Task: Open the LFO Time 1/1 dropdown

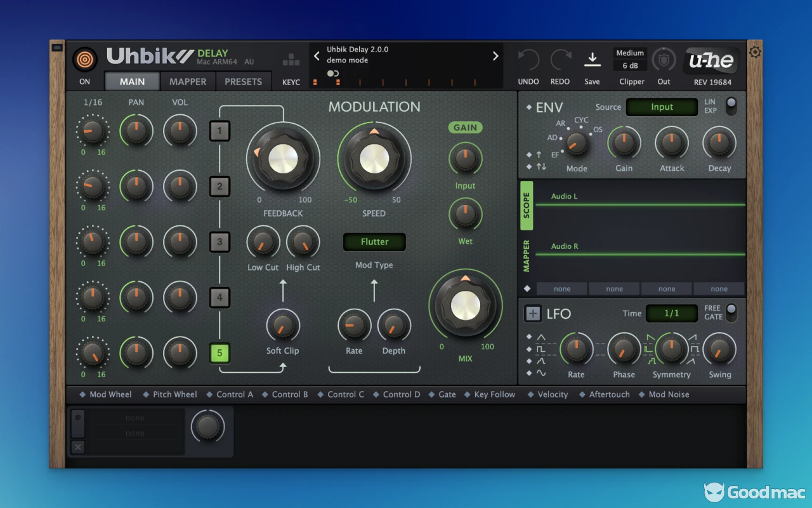Action: 671,313
